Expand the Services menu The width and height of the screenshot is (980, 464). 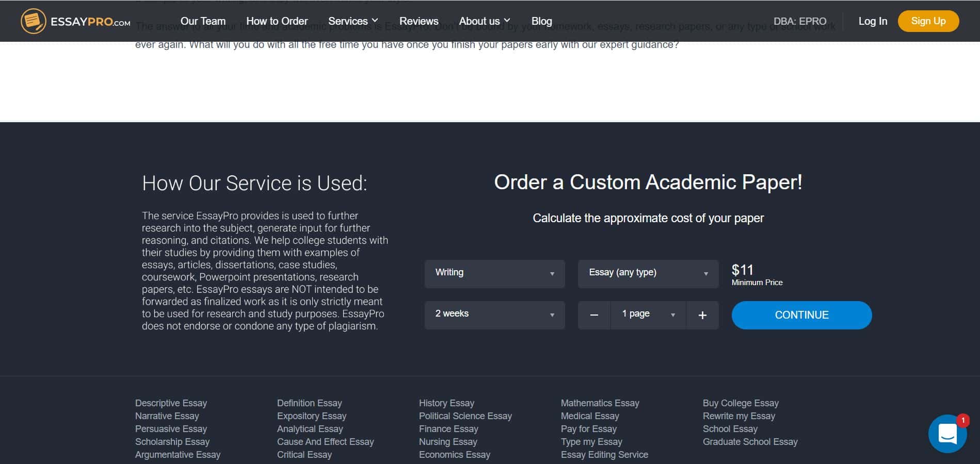(x=354, y=21)
